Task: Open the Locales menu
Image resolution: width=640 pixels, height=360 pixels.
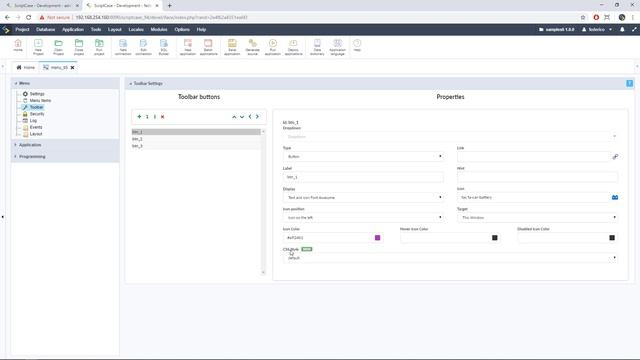Action: coord(136,29)
